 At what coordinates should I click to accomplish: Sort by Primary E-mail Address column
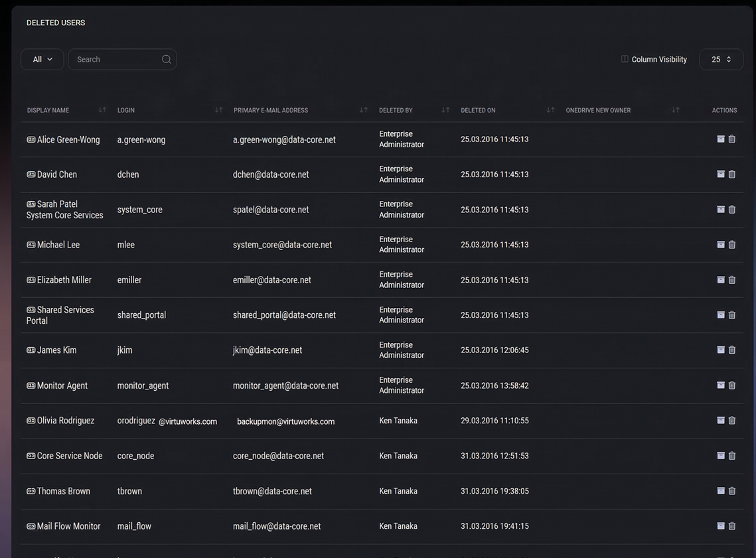tap(363, 110)
